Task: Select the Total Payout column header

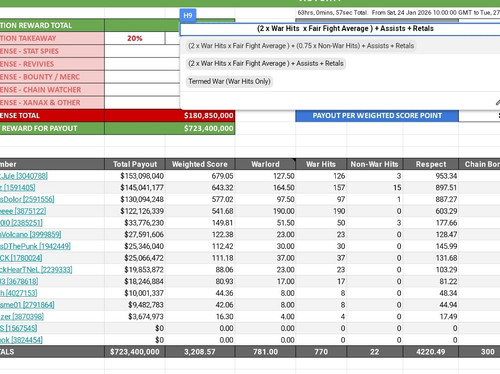Action: tap(135, 164)
